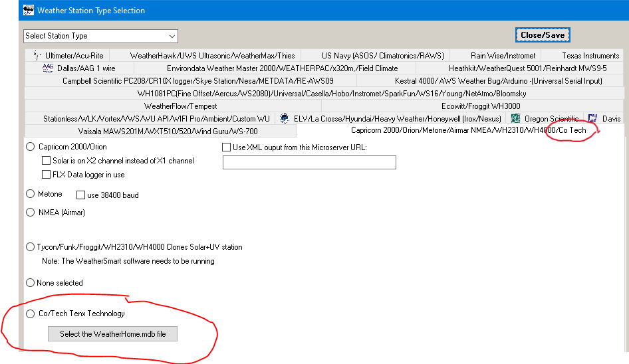Select the Metone radio button
The image size is (629, 364).
(x=30, y=194)
